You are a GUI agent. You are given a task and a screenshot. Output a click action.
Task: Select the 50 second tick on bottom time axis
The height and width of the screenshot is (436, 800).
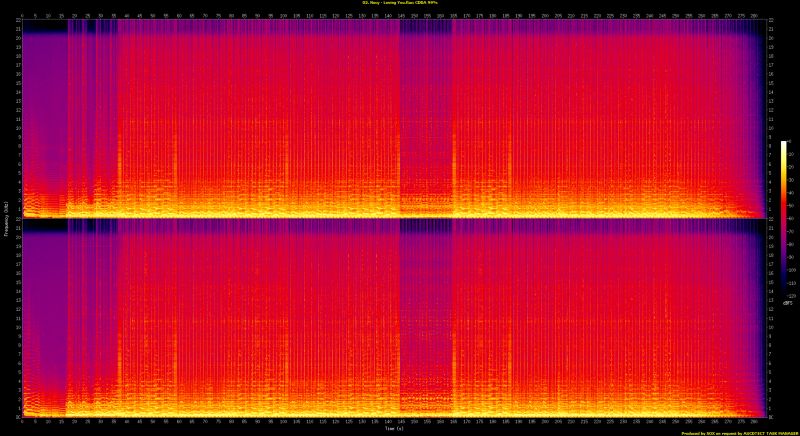click(x=152, y=420)
